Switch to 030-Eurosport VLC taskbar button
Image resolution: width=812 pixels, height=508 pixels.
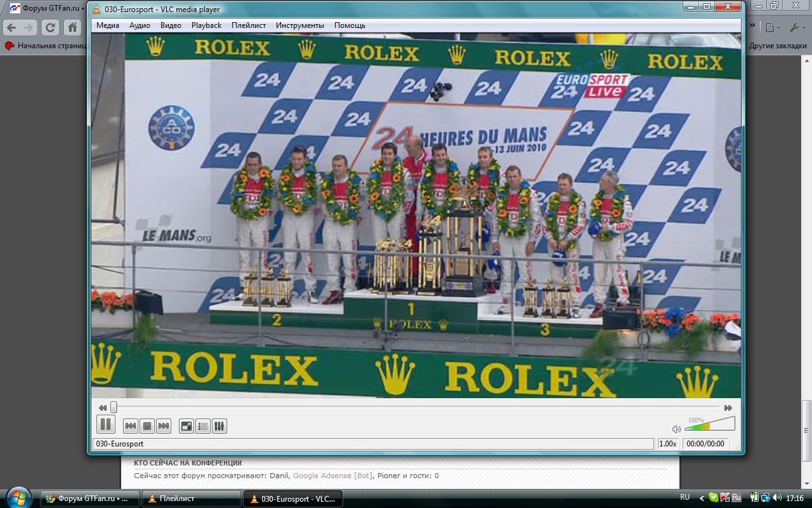point(293,498)
